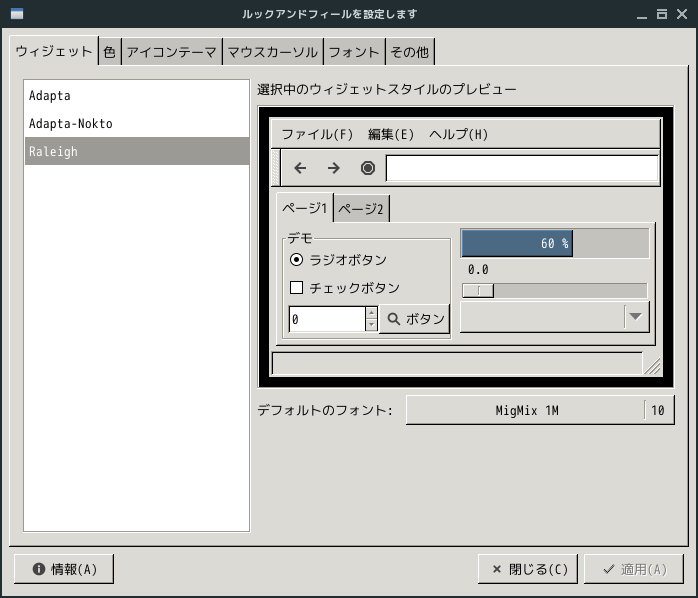Select the ページ2 tab in preview

(361, 208)
